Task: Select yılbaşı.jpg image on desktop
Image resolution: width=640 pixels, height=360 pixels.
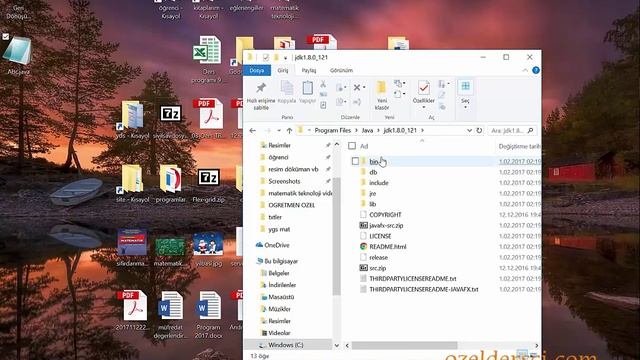Action: (209, 249)
